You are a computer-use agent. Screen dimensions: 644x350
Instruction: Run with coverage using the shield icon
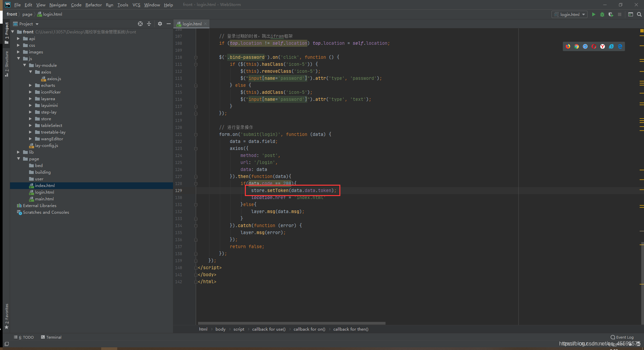click(x=611, y=14)
